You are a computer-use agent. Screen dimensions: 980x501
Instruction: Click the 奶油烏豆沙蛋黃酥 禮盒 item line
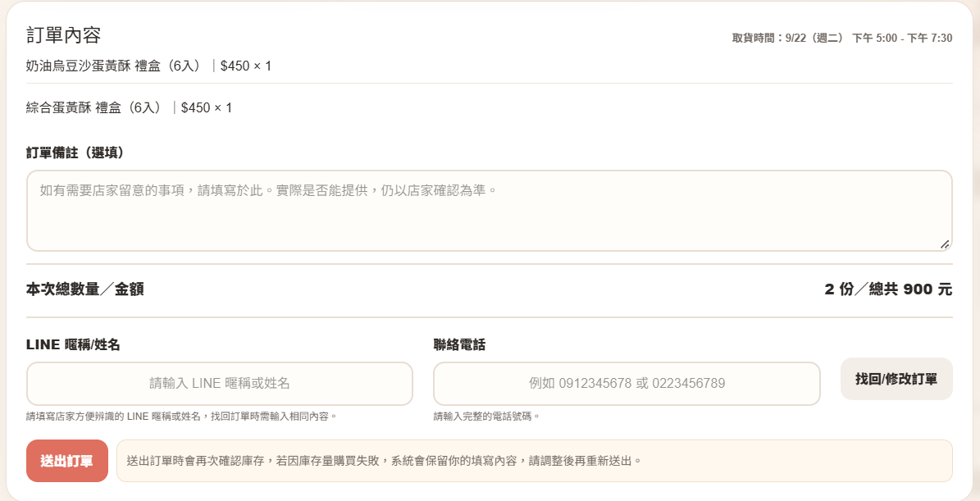148,66
